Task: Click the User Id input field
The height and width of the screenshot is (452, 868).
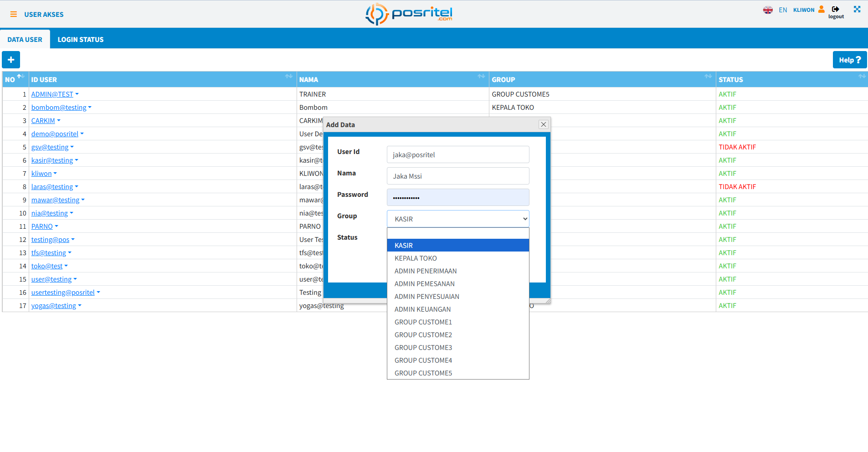Action: pos(458,154)
